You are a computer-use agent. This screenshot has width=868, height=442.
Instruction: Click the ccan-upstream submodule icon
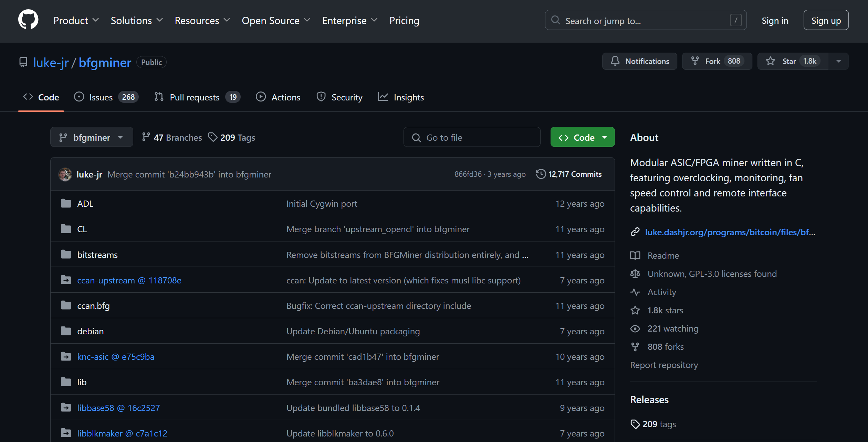click(x=66, y=280)
